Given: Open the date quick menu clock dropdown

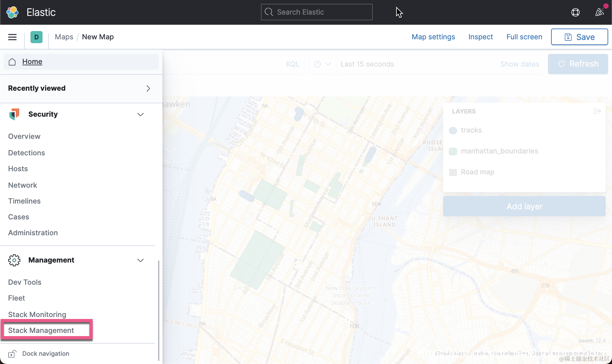Looking at the screenshot, I should pos(322,64).
